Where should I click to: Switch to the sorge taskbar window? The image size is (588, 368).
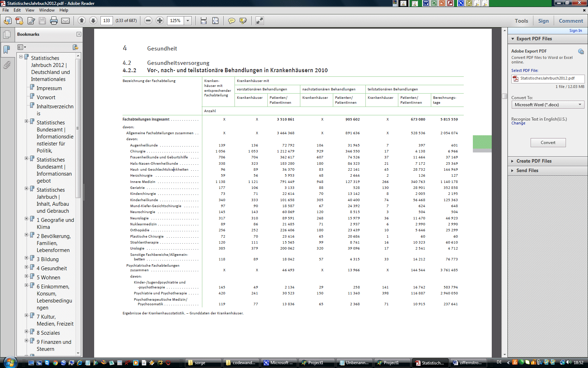[203, 363]
